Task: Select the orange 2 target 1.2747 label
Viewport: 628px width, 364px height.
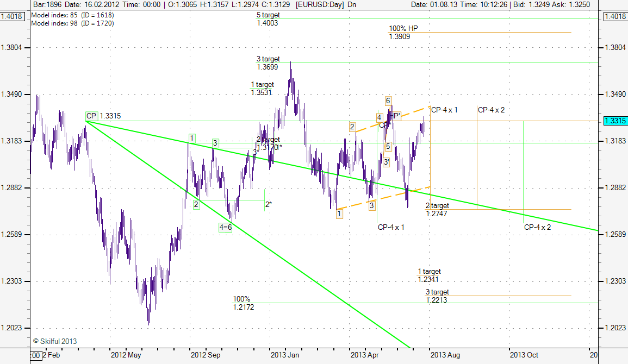Action: coord(437,210)
